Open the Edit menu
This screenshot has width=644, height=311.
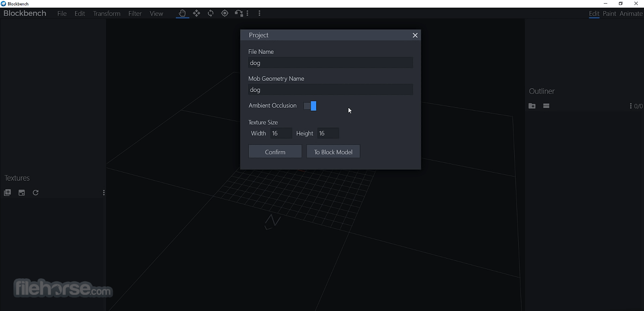(80, 13)
